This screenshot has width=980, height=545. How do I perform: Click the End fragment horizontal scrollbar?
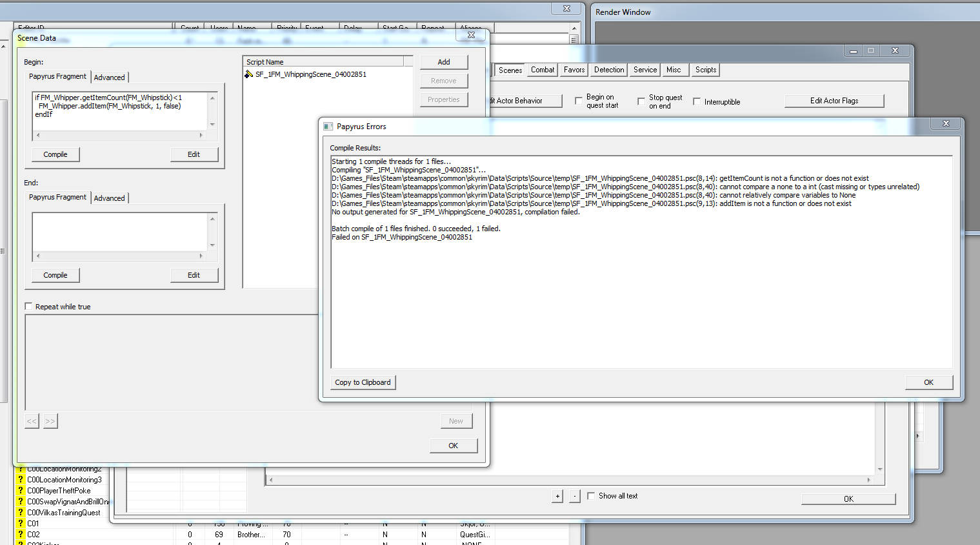click(120, 256)
